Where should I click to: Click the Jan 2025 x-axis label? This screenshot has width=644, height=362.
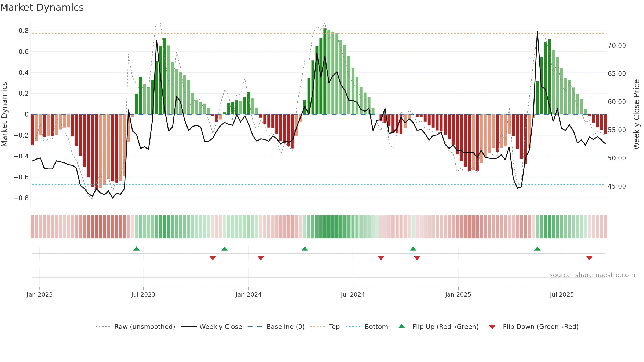pyautogui.click(x=458, y=294)
